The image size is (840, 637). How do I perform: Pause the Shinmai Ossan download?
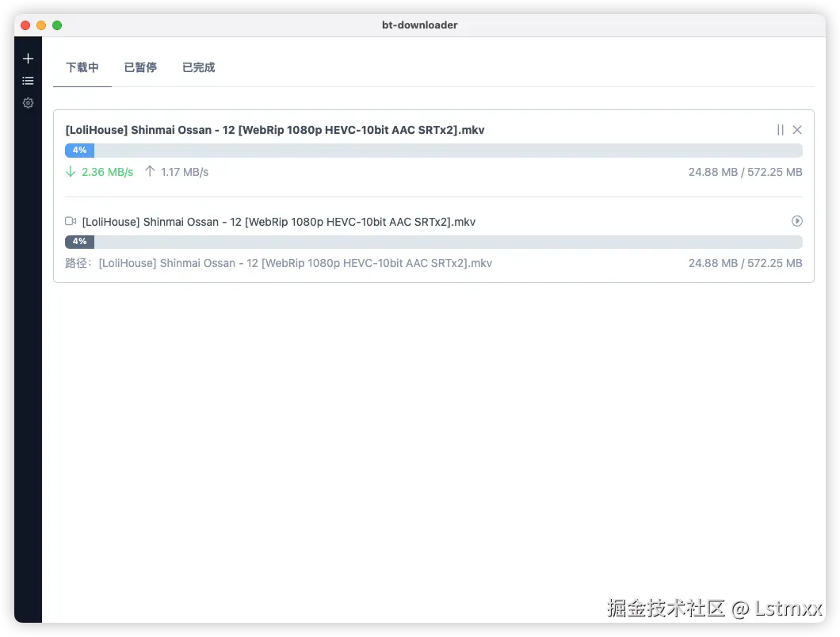click(x=780, y=129)
